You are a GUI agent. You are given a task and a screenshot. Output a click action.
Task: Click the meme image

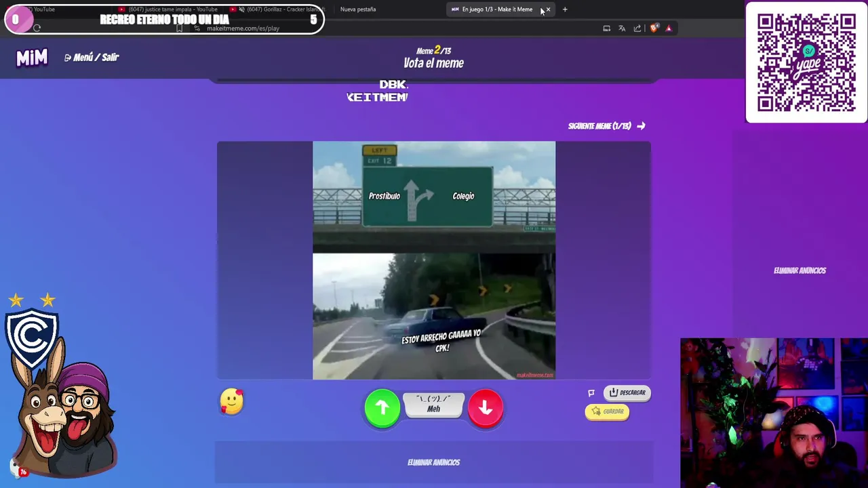coord(434,260)
